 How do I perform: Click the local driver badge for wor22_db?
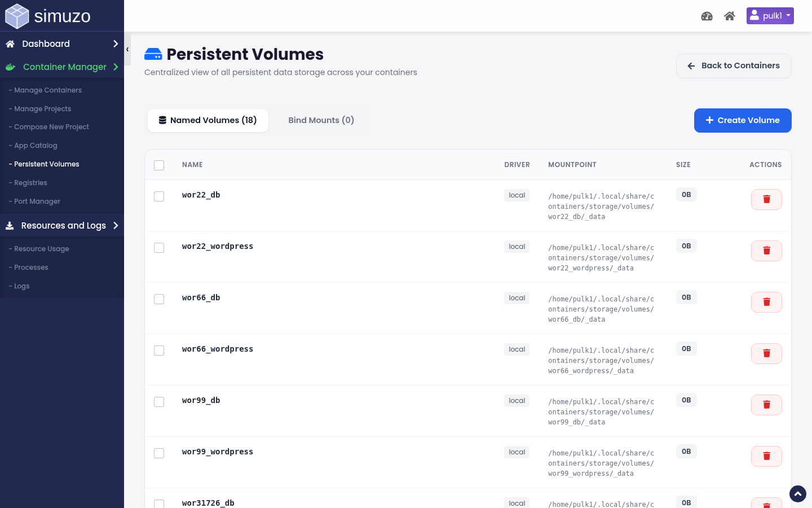point(517,195)
